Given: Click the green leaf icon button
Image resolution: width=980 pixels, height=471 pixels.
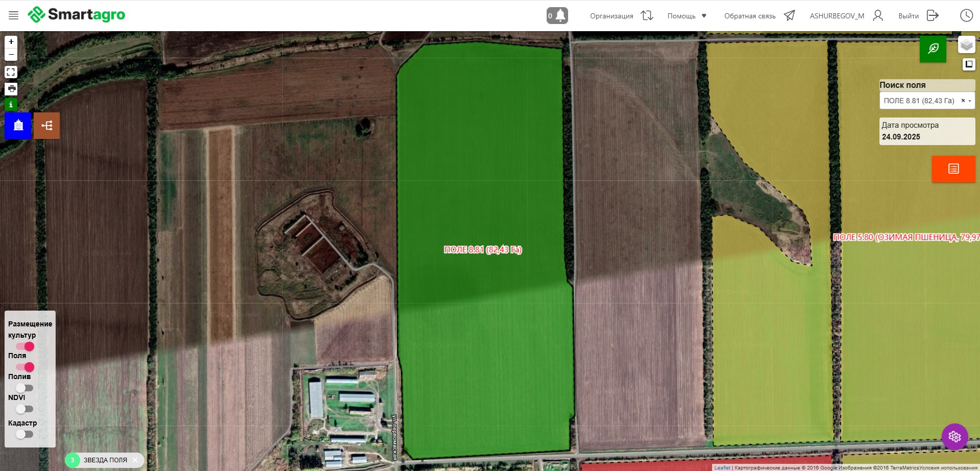Looking at the screenshot, I should pyautogui.click(x=933, y=49).
